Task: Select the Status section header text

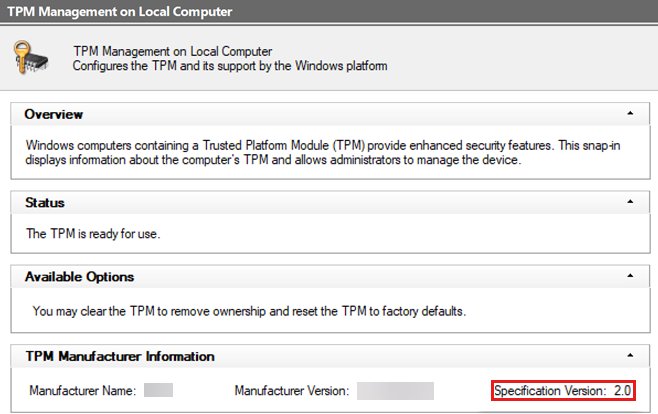Action: coord(45,203)
